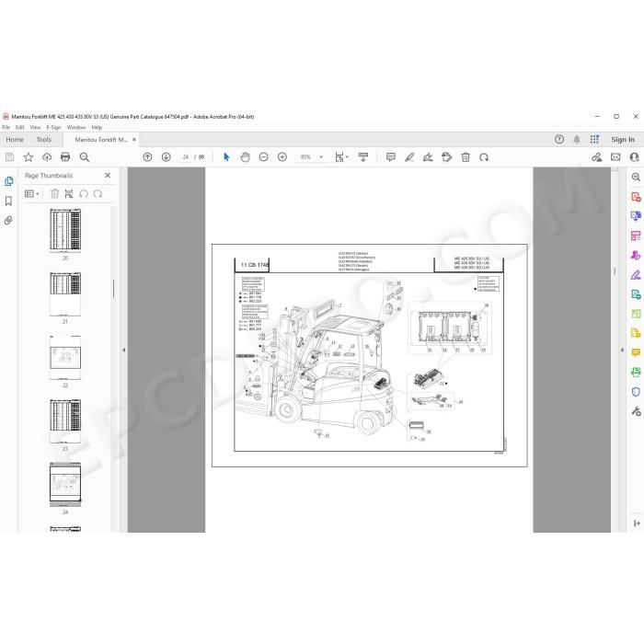The image size is (644, 644).
Task: Click the Sign In link
Action: point(623,139)
